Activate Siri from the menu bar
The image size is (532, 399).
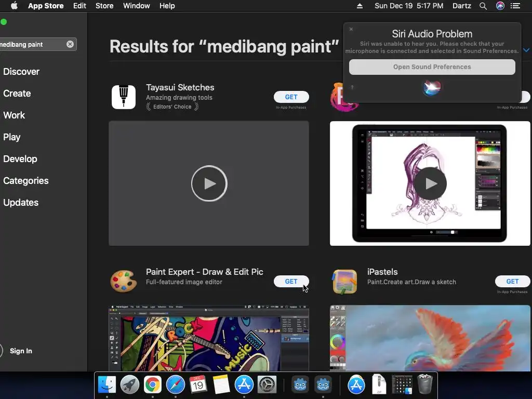[x=500, y=6]
